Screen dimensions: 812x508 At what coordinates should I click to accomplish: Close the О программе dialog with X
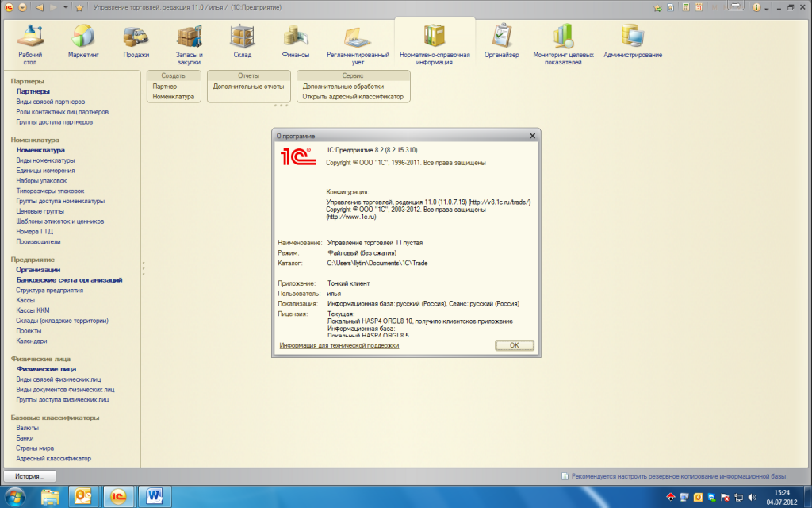(x=532, y=136)
